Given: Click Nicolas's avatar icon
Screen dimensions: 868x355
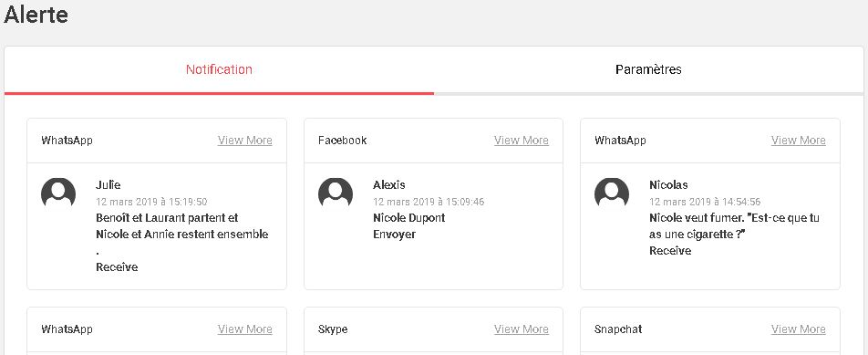Looking at the screenshot, I should [x=612, y=193].
